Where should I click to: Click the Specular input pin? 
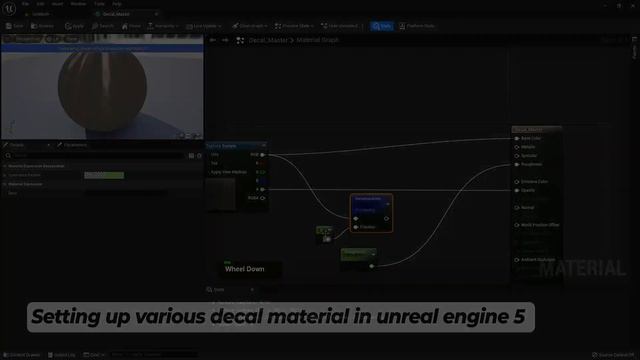pos(517,156)
